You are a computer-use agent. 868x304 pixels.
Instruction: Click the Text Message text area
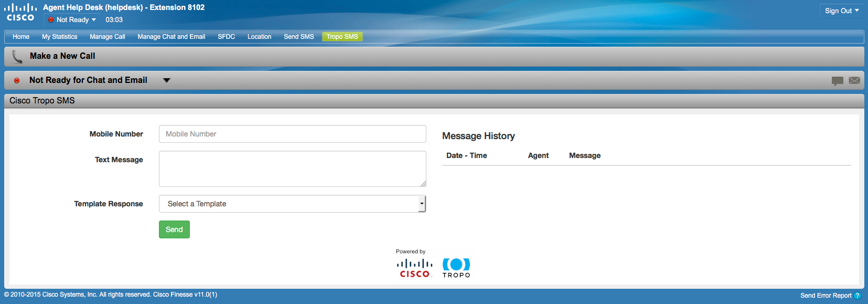point(293,169)
